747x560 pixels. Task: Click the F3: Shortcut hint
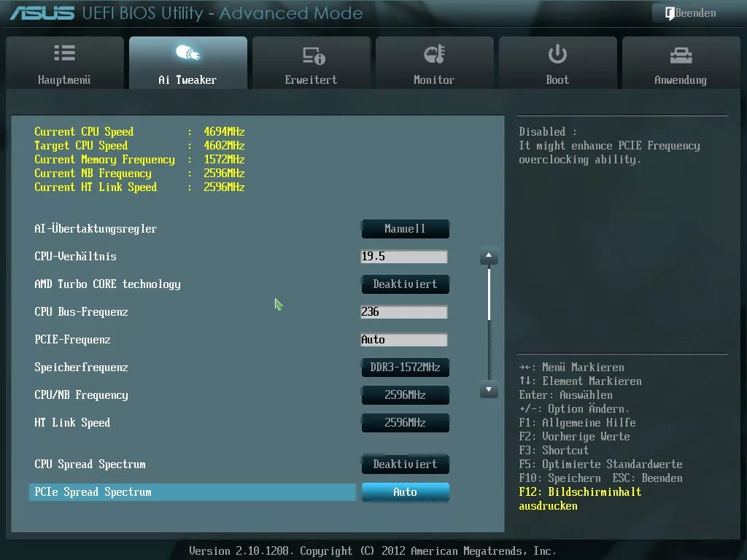click(x=554, y=451)
